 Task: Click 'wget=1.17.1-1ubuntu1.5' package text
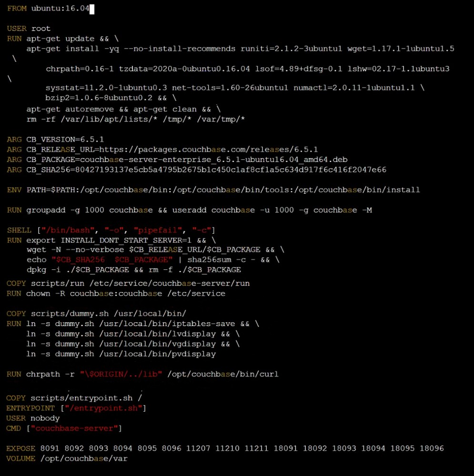401,49
